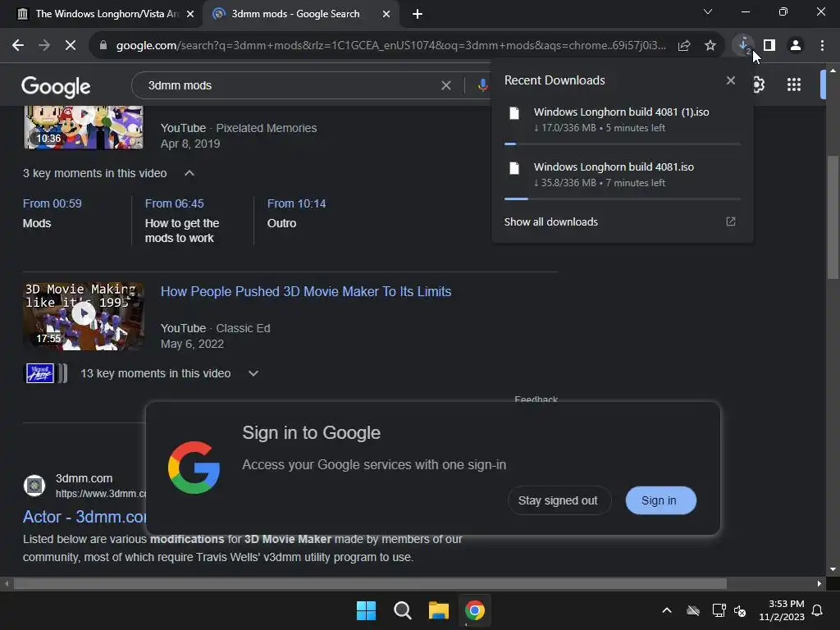Viewport: 840px width, 630px height.
Task: Close the Recent Downloads popup
Action: pos(731,80)
